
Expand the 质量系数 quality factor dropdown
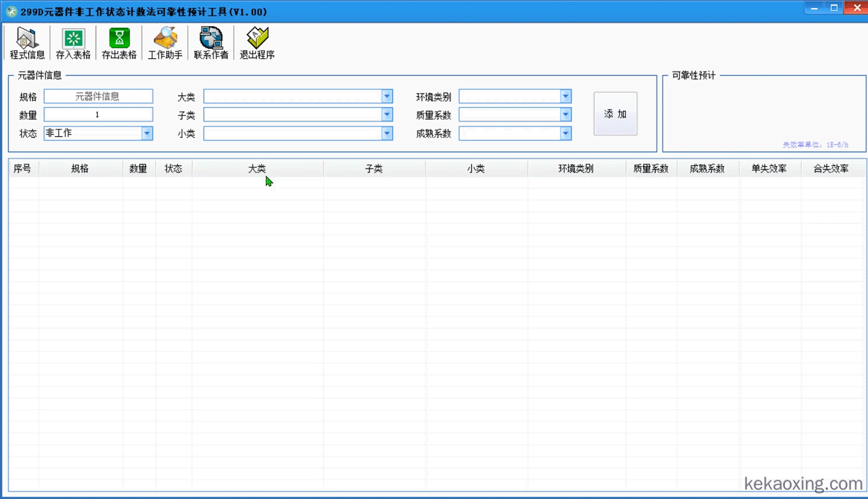tap(565, 115)
